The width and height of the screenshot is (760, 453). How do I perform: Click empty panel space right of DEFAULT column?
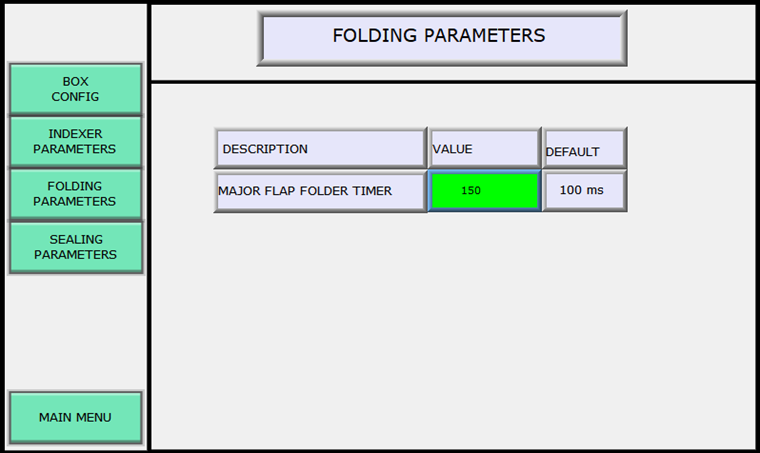pyautogui.click(x=690, y=170)
